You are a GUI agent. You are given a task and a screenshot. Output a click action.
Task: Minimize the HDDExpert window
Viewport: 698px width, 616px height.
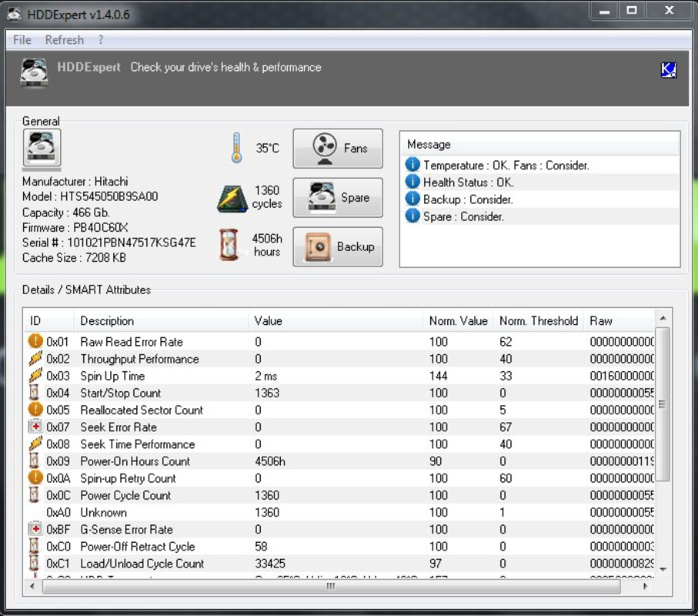(x=604, y=11)
